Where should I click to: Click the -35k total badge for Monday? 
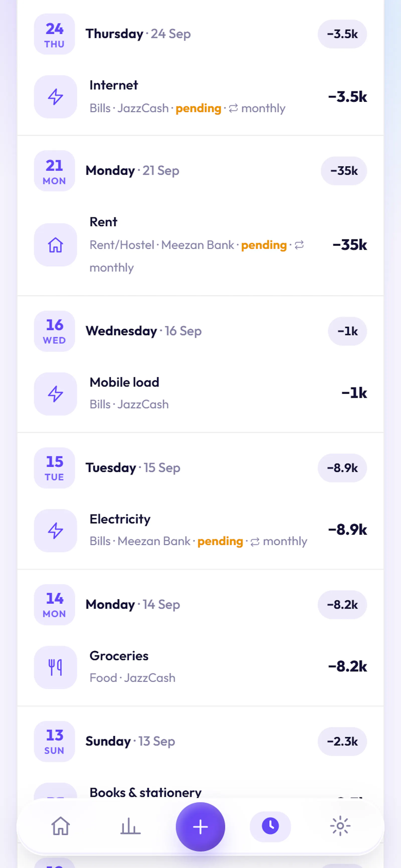pos(344,171)
